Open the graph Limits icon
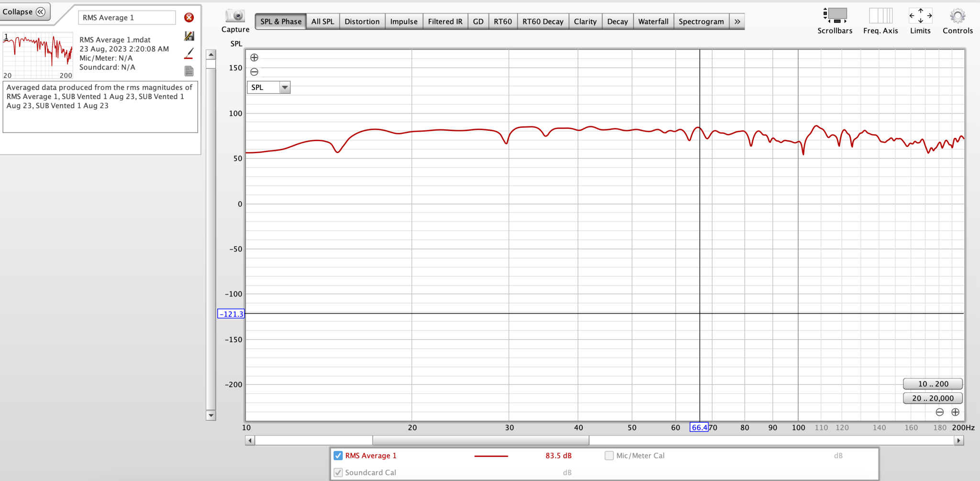 point(920,16)
